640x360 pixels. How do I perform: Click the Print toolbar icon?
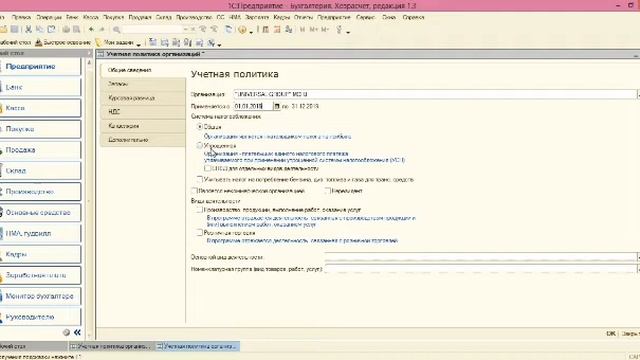(x=66, y=29)
